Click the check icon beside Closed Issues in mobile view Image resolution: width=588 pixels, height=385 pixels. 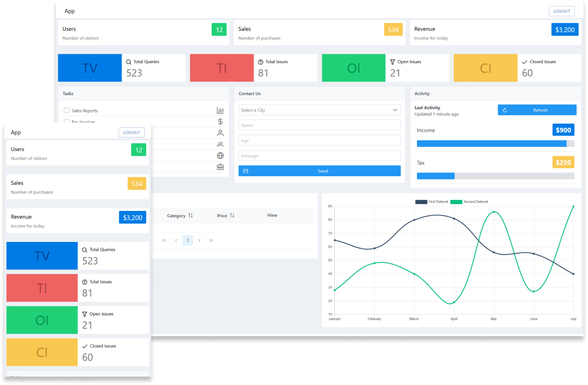tap(84, 347)
